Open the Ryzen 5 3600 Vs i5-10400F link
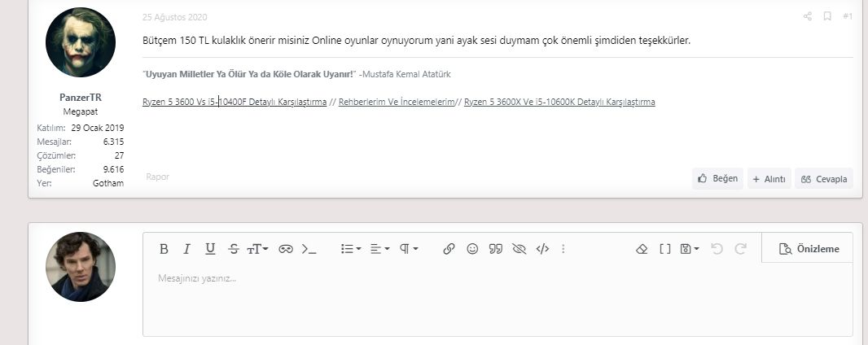 point(235,102)
